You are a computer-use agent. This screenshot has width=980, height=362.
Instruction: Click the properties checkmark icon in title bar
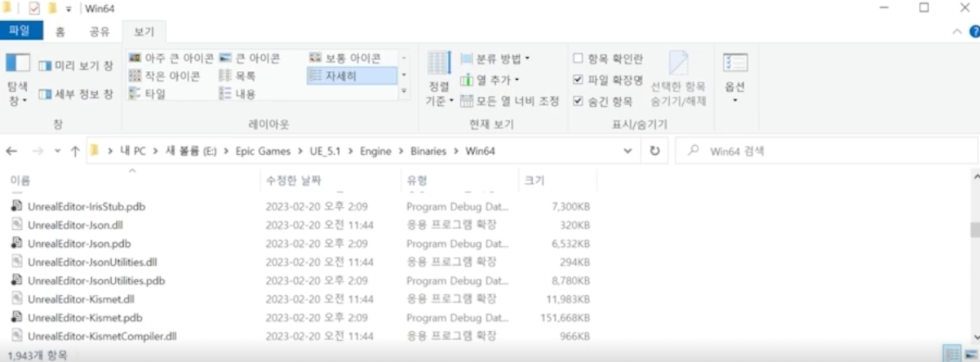click(34, 9)
